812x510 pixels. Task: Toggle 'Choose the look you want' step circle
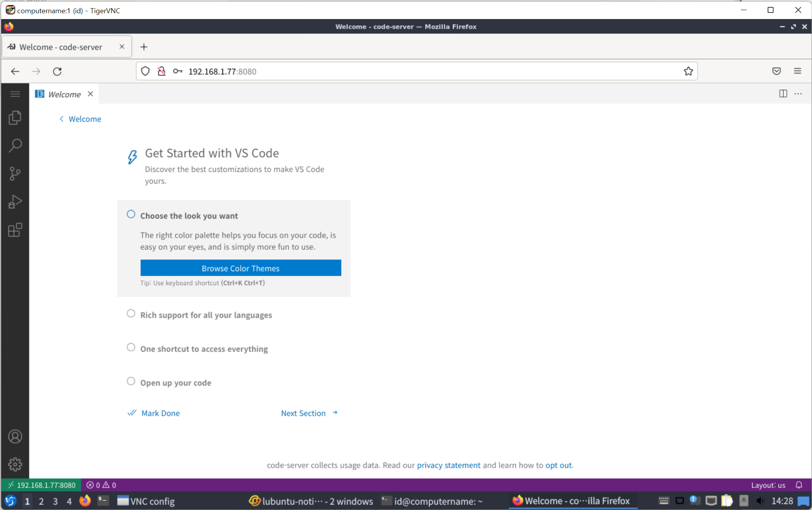click(x=131, y=214)
